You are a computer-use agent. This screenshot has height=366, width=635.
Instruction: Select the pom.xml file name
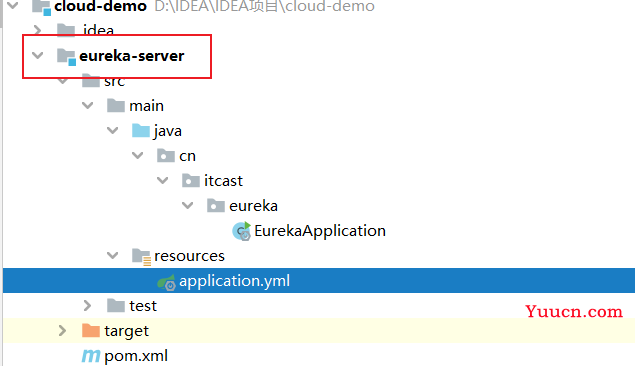136,356
